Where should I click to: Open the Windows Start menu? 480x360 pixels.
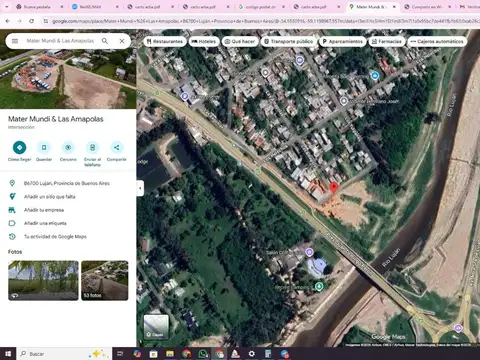pos(8,354)
